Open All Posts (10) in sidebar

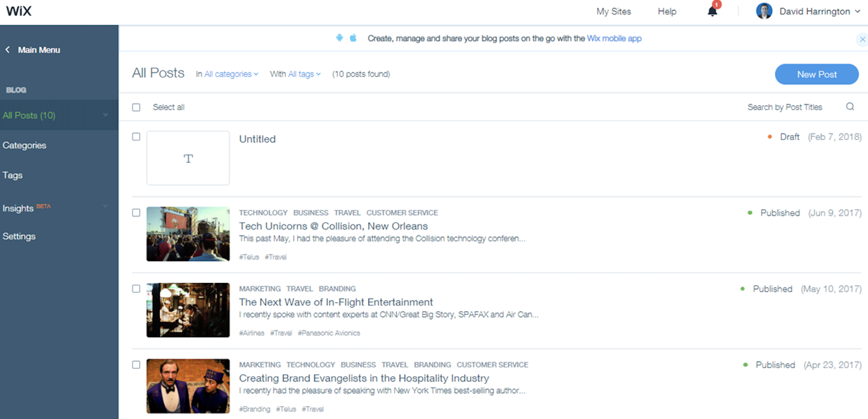coord(59,115)
